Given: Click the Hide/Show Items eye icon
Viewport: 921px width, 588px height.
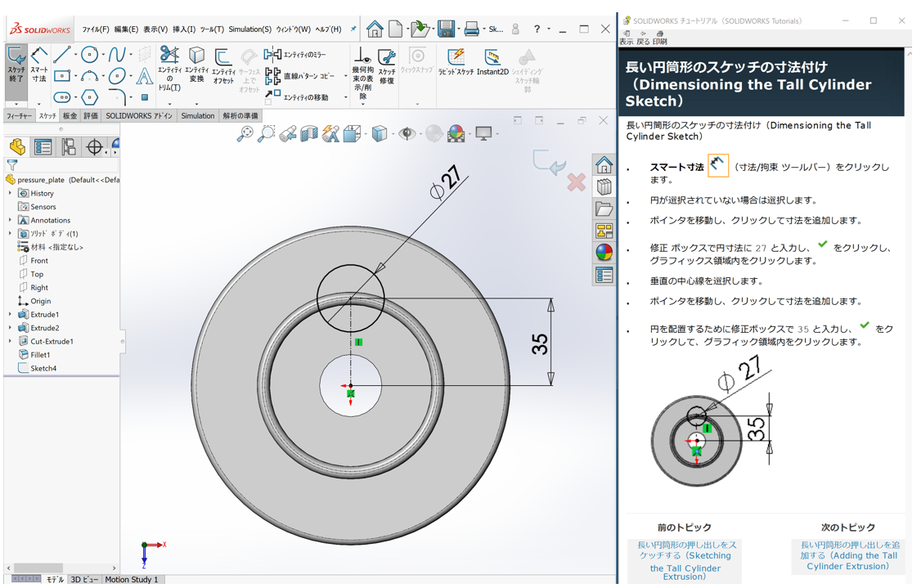Looking at the screenshot, I should click(x=407, y=134).
